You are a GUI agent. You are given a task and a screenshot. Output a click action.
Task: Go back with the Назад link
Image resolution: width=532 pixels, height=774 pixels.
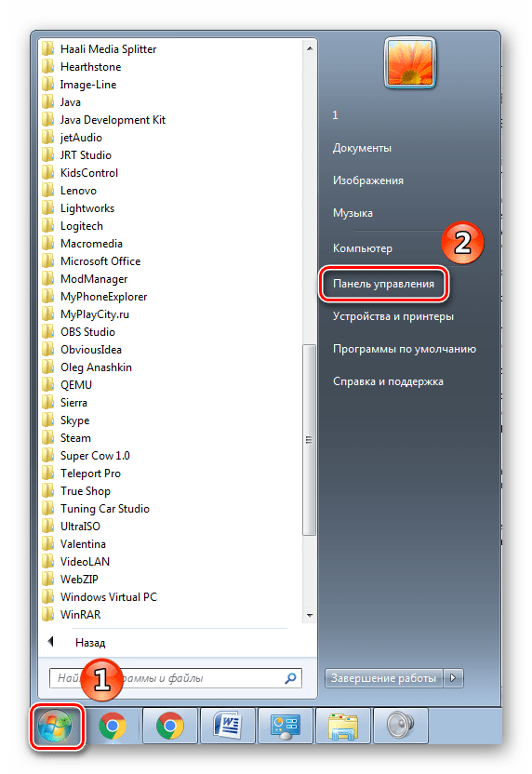[90, 643]
